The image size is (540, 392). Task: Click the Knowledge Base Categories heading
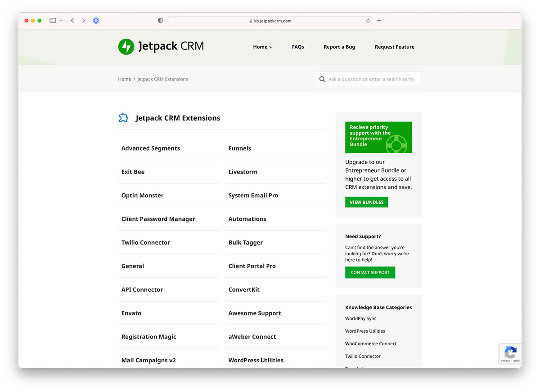pos(378,307)
